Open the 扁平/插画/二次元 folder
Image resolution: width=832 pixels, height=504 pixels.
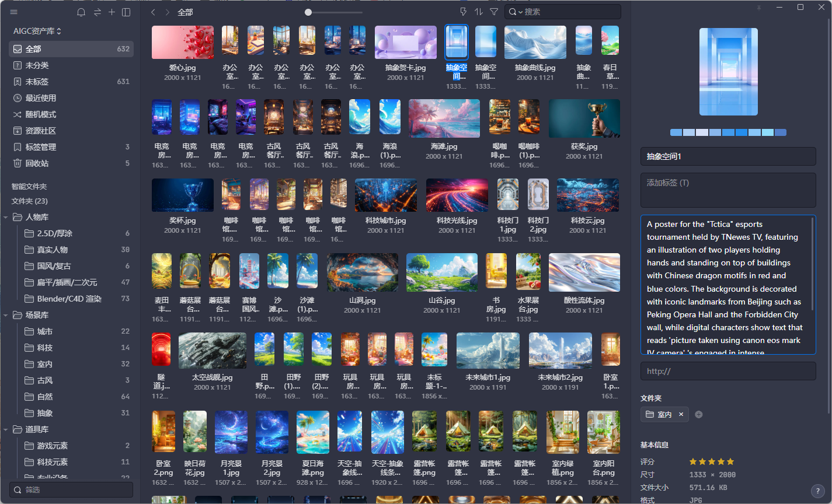coord(71,282)
